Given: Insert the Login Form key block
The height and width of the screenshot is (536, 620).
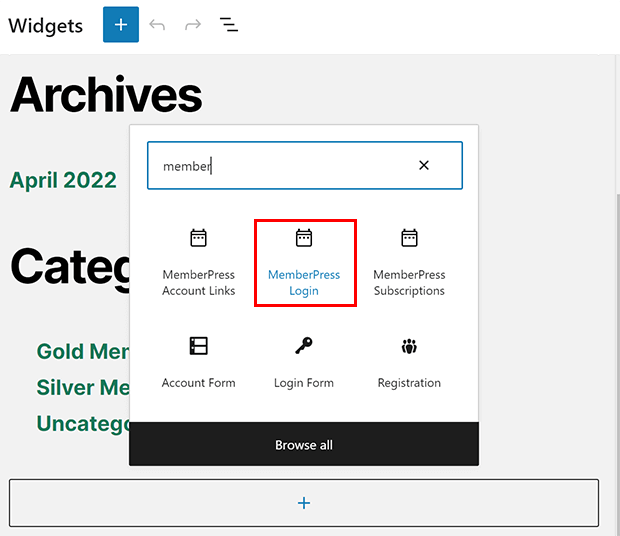Looking at the screenshot, I should pos(304,362).
